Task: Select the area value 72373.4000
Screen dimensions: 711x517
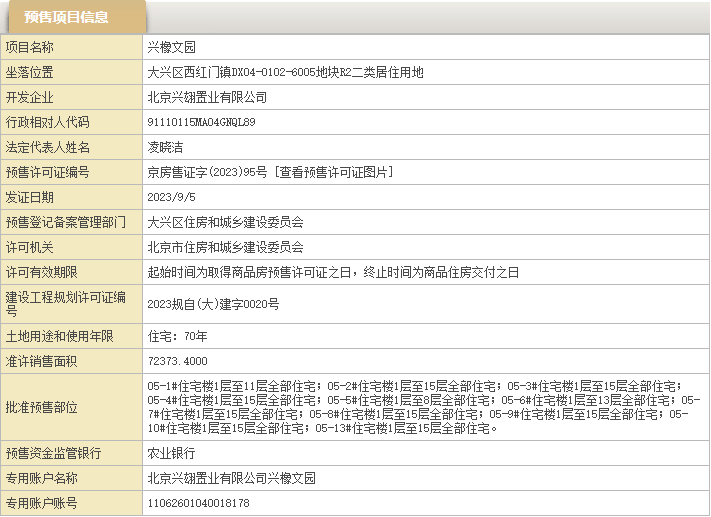Action: tap(177, 361)
